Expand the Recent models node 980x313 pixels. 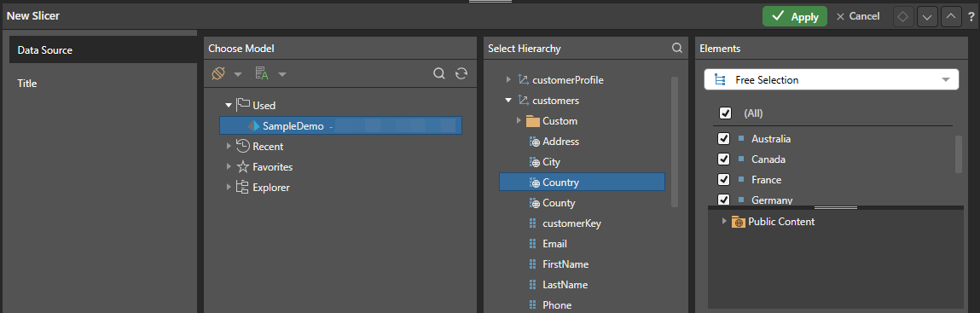pyautogui.click(x=229, y=146)
